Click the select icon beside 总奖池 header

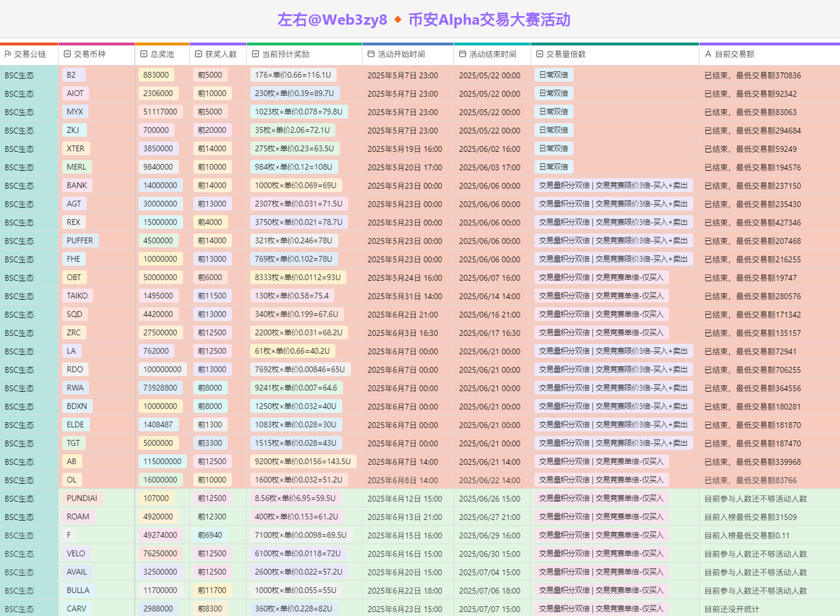click(x=143, y=54)
